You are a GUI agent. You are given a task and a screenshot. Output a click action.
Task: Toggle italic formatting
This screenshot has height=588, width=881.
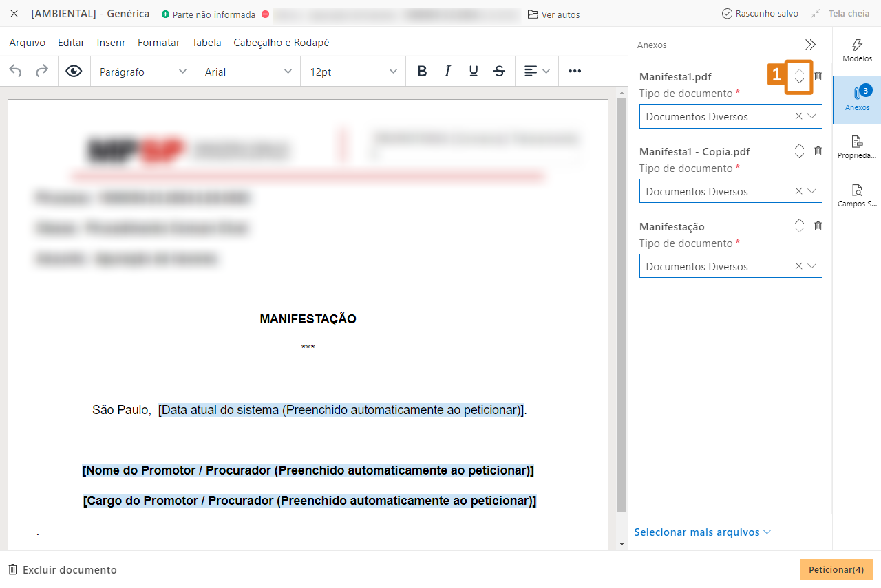click(x=447, y=72)
